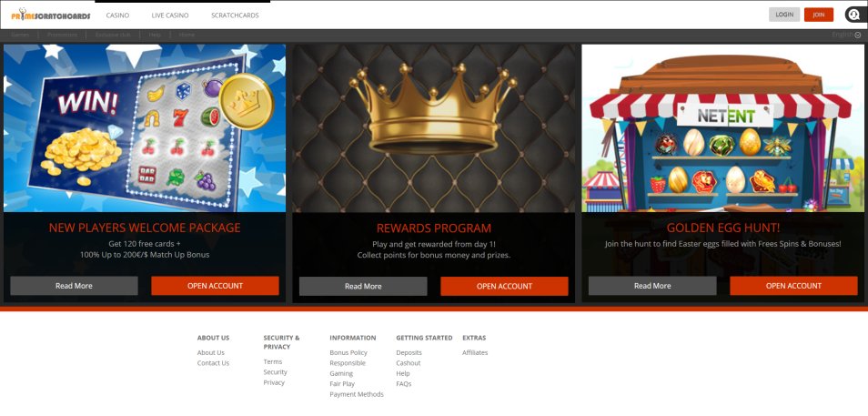
Task: Click the golden crown rewards image
Action: [433, 128]
